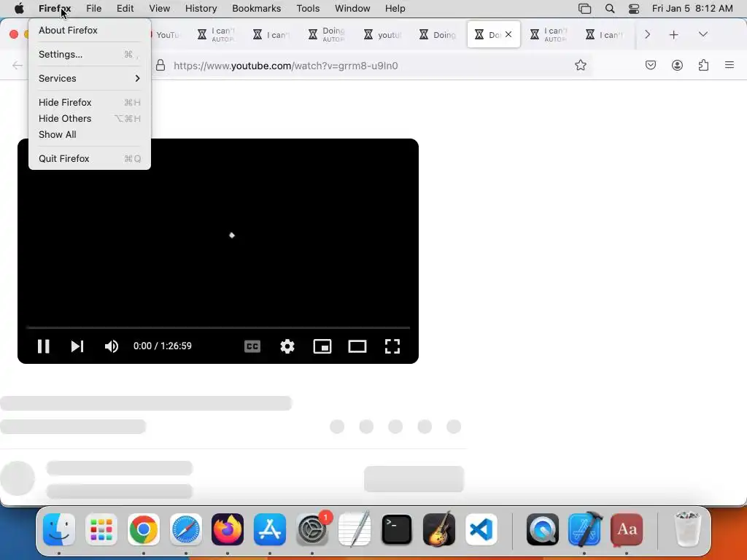Open QuickTime Player from the Dock
Screen dimensions: 747x560
(x=542, y=529)
